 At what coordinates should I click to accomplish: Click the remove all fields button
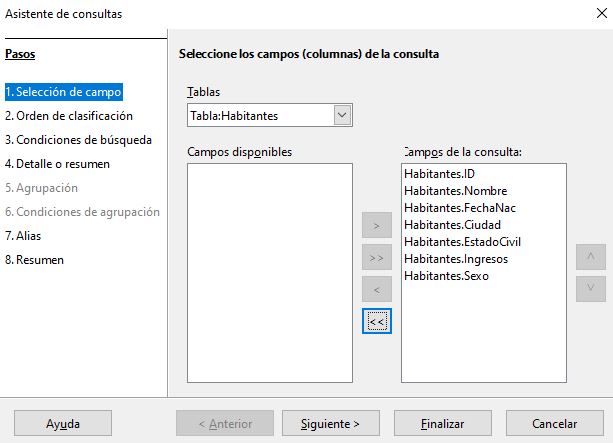(376, 321)
